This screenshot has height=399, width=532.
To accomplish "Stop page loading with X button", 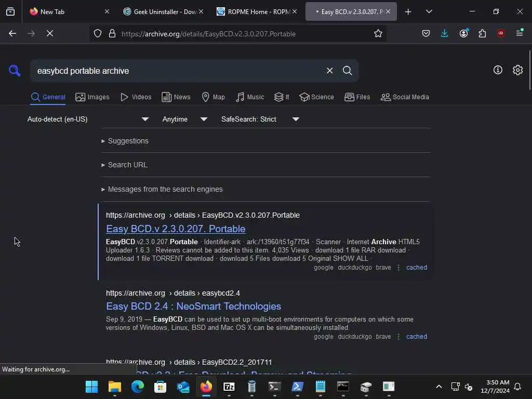I will 49,33.
